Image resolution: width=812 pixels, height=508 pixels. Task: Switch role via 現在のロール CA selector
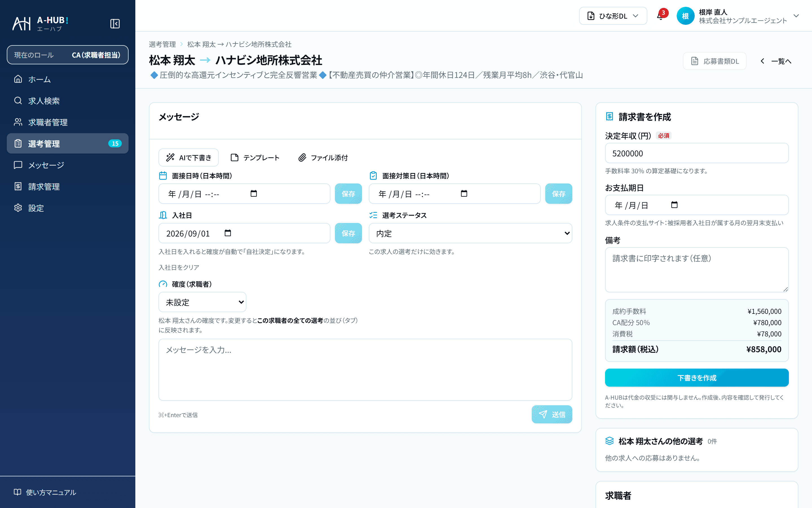coord(67,55)
